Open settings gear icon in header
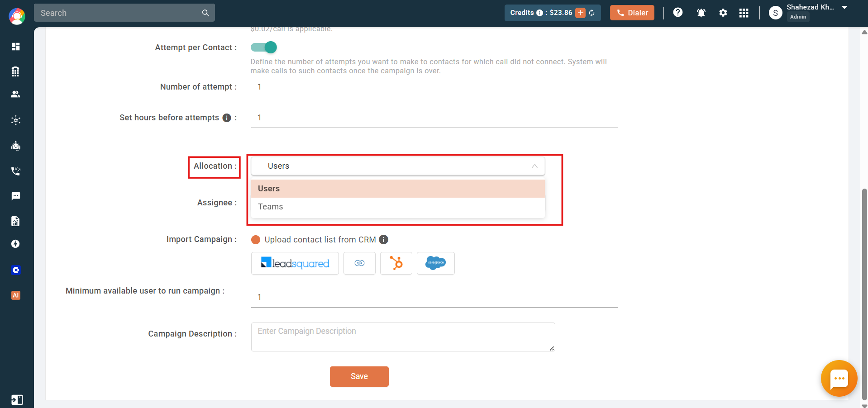 pos(723,13)
